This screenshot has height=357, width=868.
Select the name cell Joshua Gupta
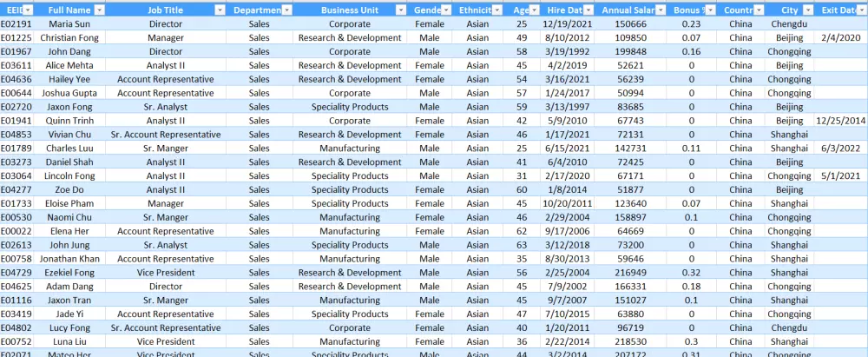click(69, 93)
